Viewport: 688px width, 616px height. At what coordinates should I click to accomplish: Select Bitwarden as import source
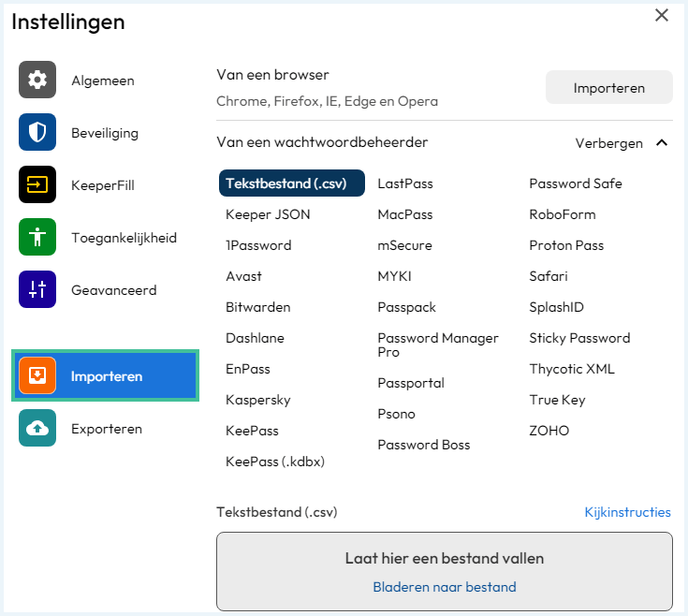pos(258,307)
